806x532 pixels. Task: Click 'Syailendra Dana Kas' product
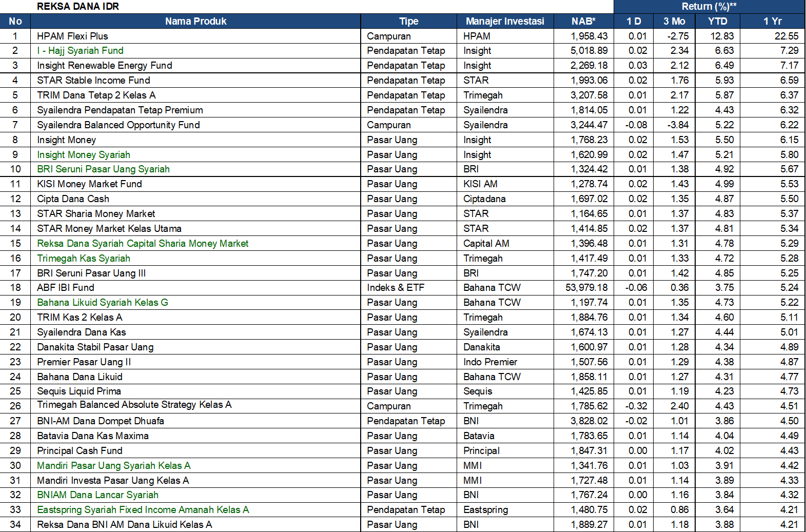[82, 332]
